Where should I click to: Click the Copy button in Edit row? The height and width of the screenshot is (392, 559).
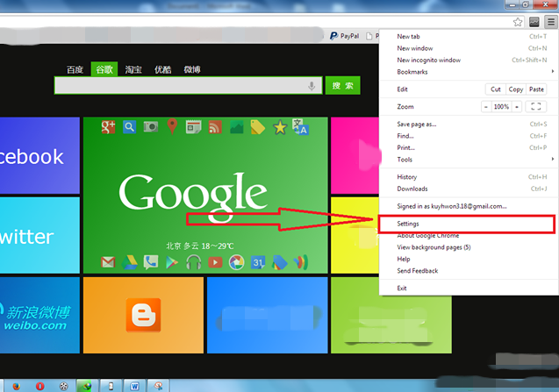(x=516, y=89)
